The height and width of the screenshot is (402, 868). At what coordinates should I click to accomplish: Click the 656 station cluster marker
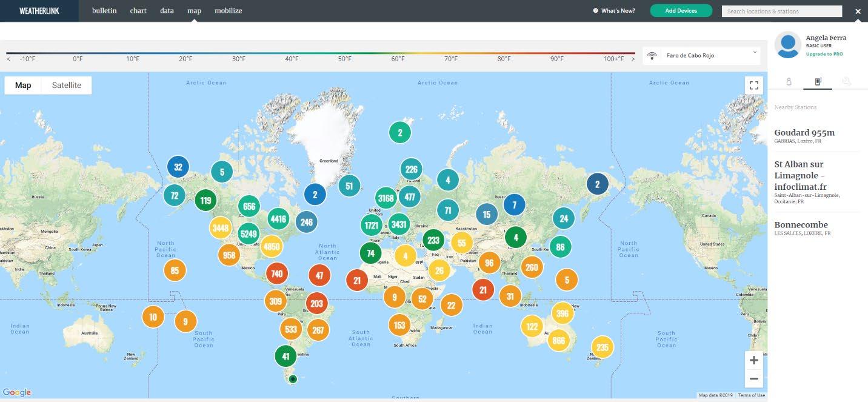(249, 207)
